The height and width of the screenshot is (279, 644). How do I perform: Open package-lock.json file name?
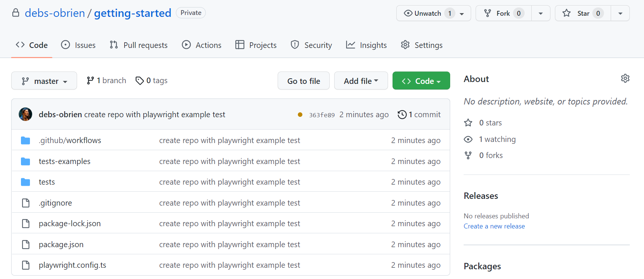[x=70, y=224]
